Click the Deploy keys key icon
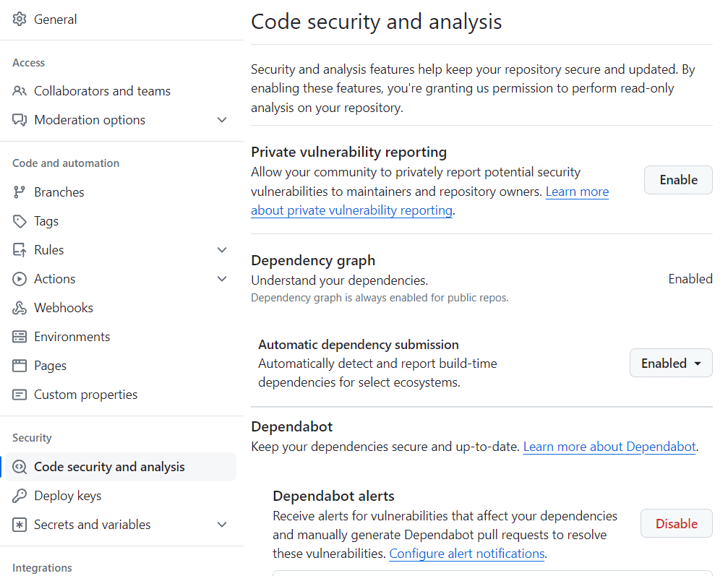This screenshot has width=728, height=576. pyautogui.click(x=19, y=496)
